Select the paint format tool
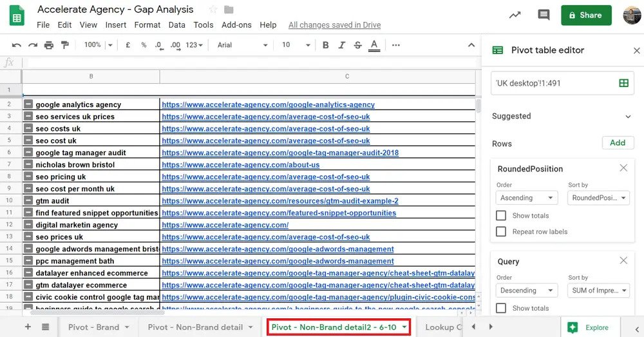The height and width of the screenshot is (337, 644). click(65, 45)
